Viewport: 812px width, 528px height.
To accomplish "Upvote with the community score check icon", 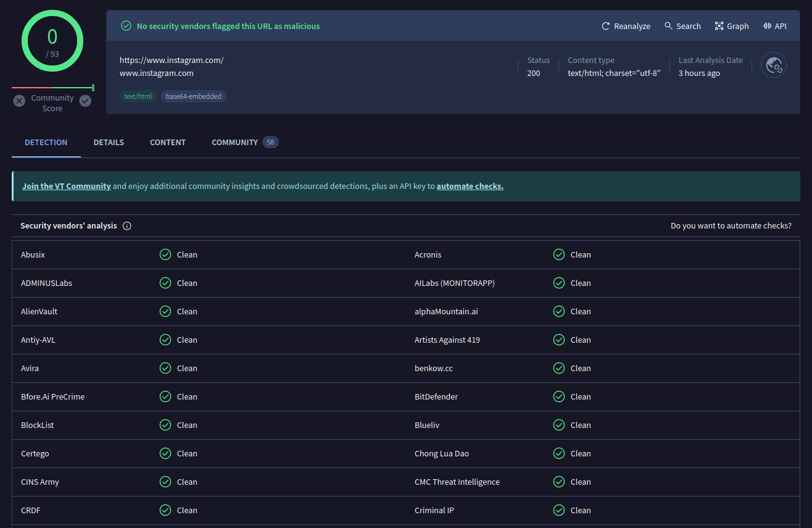I will (x=85, y=101).
